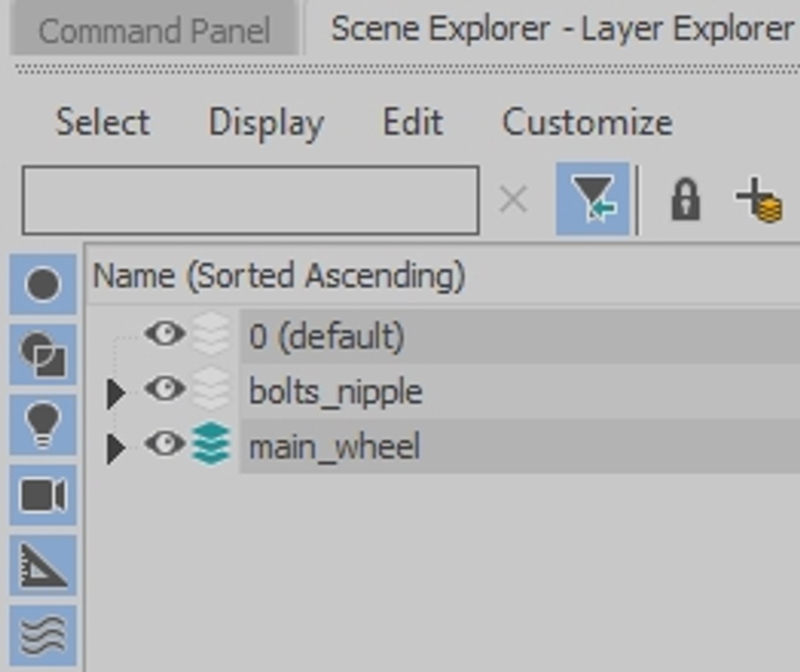Expand the main_wheel layer tree

coord(115,448)
